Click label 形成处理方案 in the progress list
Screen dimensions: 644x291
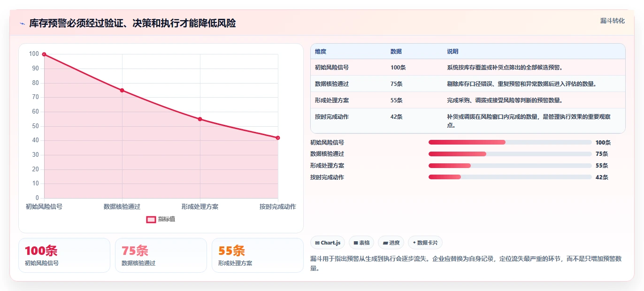(327, 166)
